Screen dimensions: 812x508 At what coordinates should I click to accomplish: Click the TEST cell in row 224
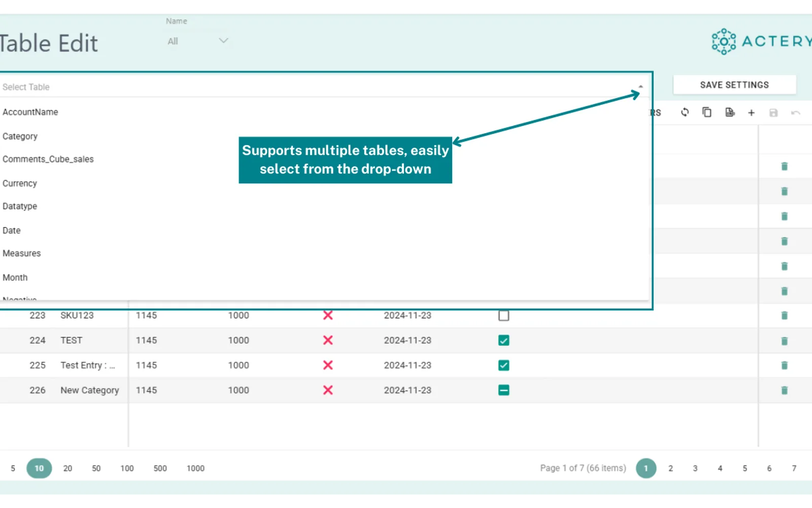tap(72, 340)
